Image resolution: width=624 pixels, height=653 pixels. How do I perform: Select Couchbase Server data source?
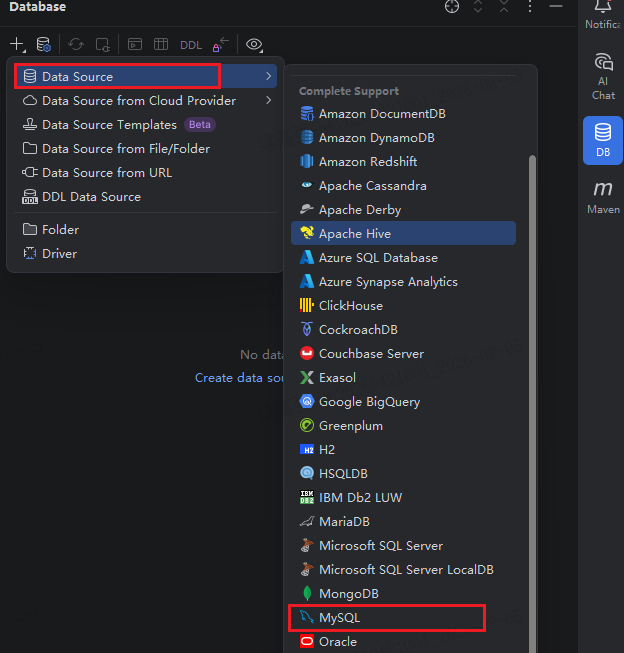403,354
